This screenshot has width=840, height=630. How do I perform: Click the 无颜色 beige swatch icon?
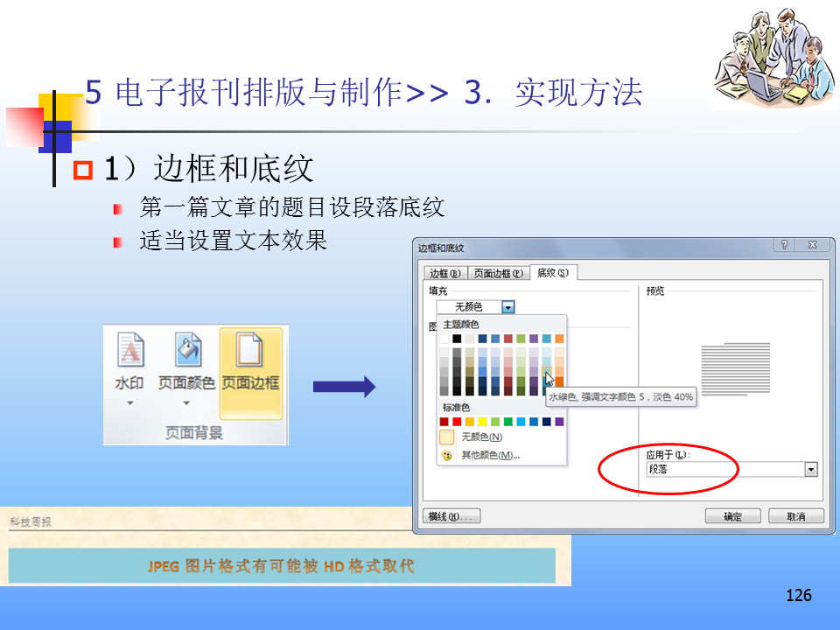point(447,437)
